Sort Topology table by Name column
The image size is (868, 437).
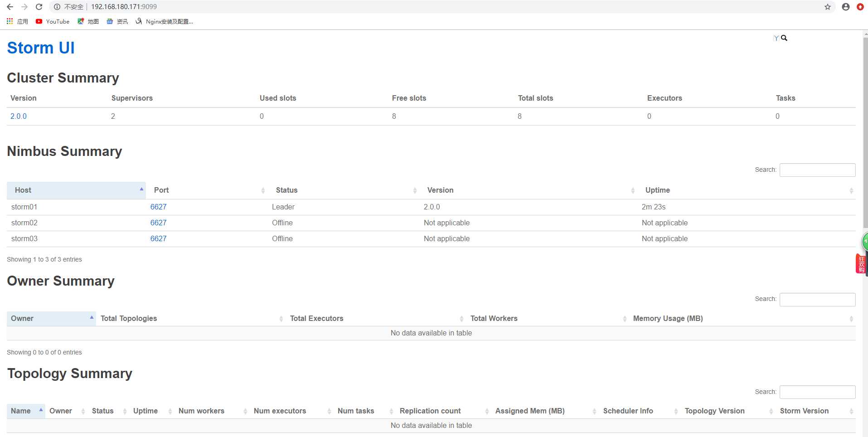point(26,411)
